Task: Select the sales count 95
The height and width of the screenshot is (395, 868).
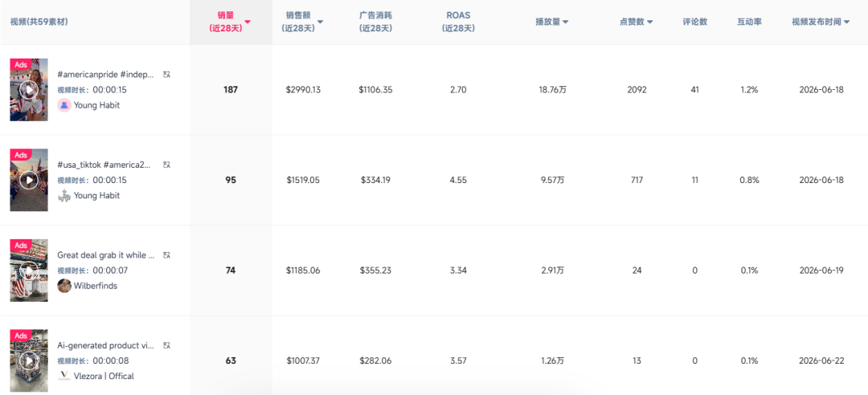Action: (231, 180)
